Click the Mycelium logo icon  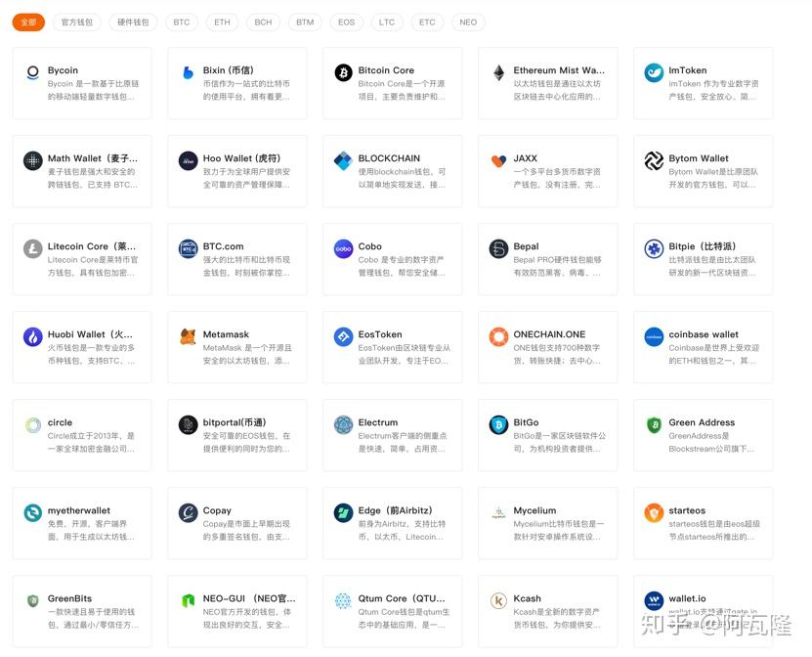(498, 513)
